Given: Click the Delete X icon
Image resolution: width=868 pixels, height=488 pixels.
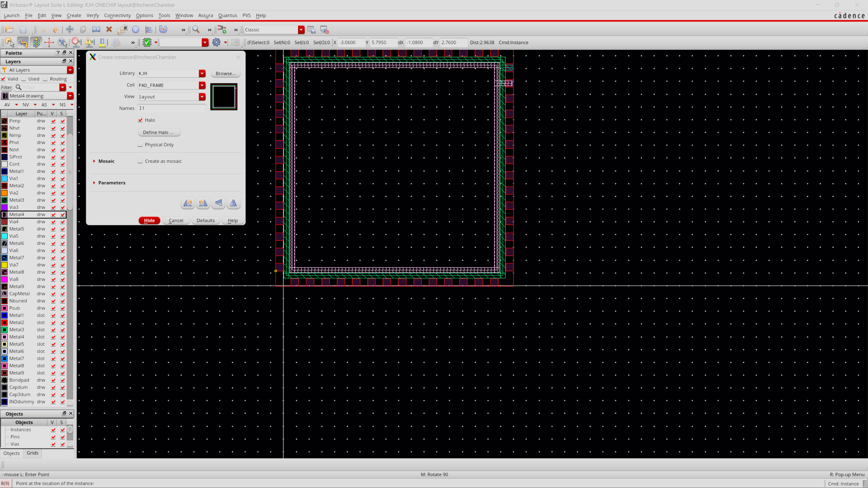Looking at the screenshot, I should coord(109,29).
